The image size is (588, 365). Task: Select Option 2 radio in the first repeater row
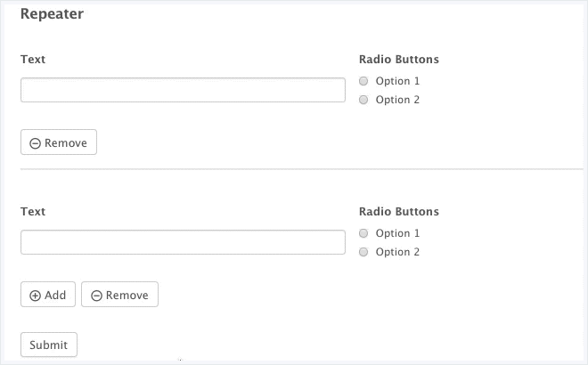pyautogui.click(x=363, y=100)
